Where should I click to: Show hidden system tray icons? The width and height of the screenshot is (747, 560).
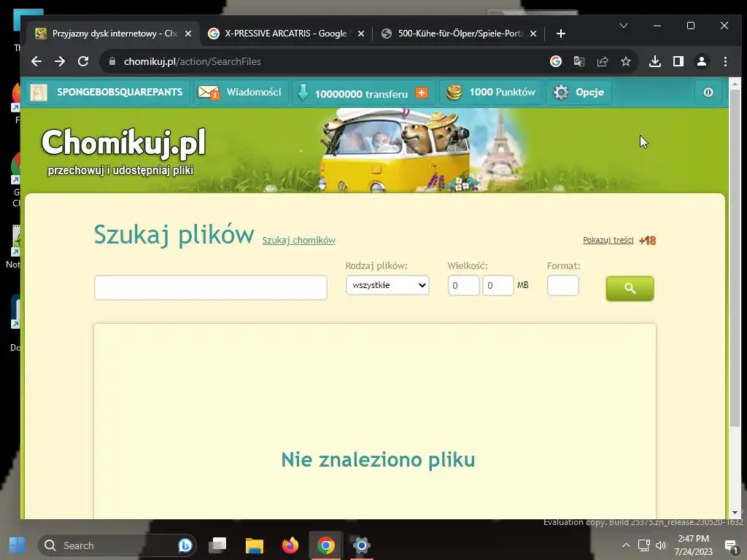click(x=626, y=545)
